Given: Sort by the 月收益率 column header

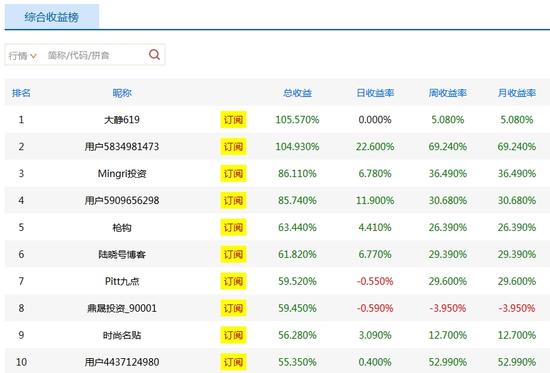Looking at the screenshot, I should 517,93.
